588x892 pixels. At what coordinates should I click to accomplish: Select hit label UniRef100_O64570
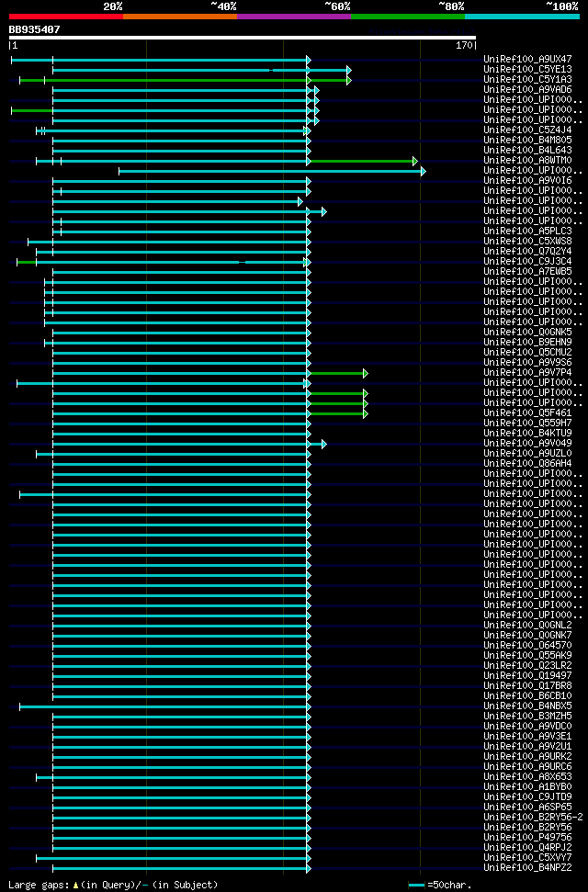click(x=527, y=645)
